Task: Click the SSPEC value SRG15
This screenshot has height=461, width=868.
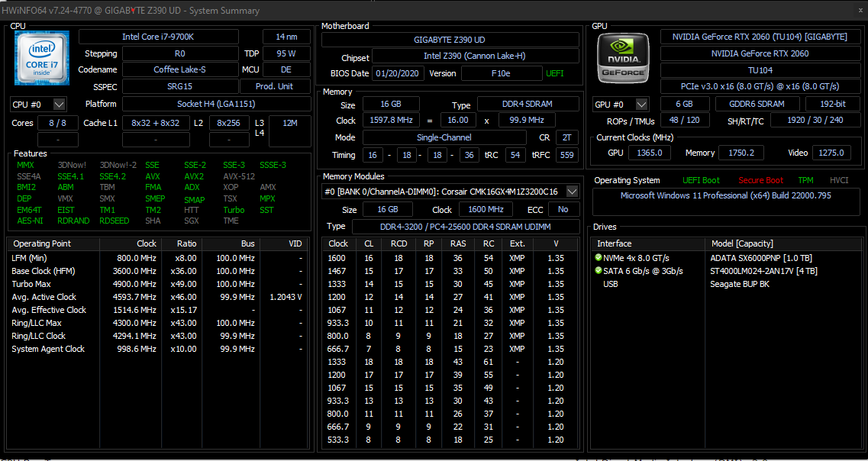Action: (x=179, y=86)
